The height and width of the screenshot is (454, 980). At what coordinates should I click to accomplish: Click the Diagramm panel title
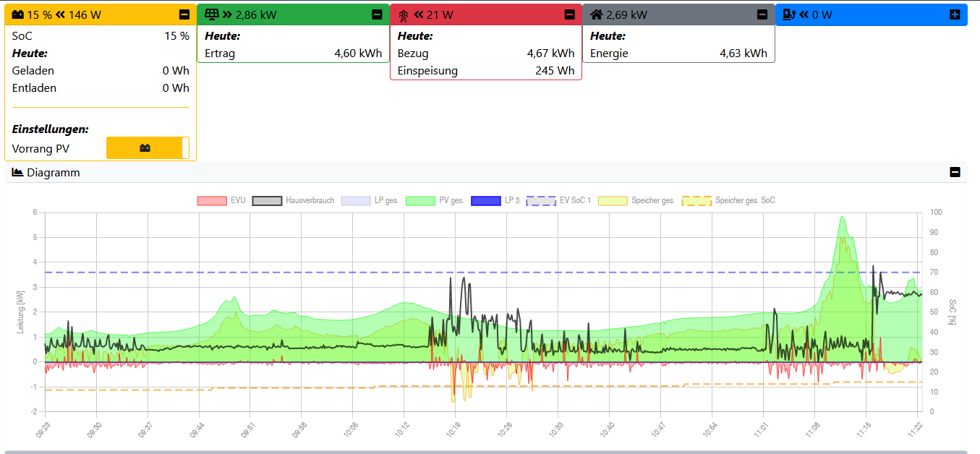(x=53, y=173)
